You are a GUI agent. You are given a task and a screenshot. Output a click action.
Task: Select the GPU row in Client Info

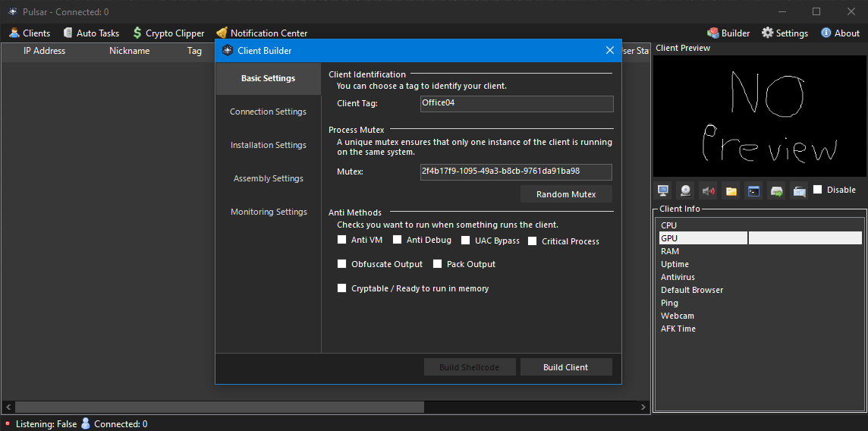tap(760, 238)
